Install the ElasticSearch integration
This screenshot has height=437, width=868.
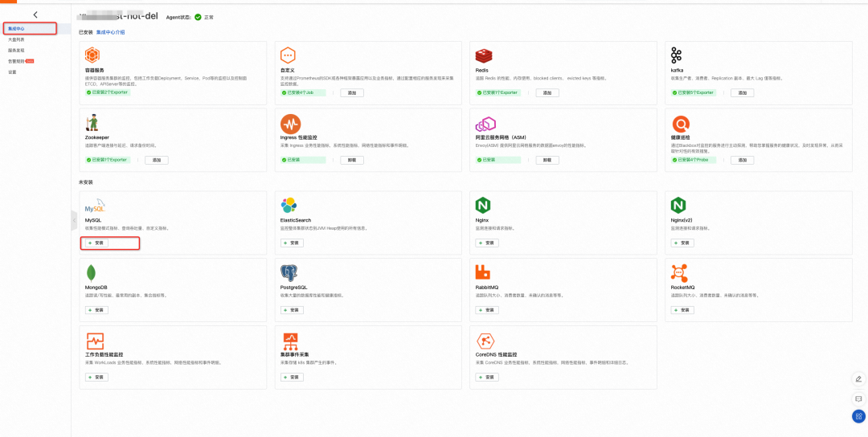pos(292,243)
